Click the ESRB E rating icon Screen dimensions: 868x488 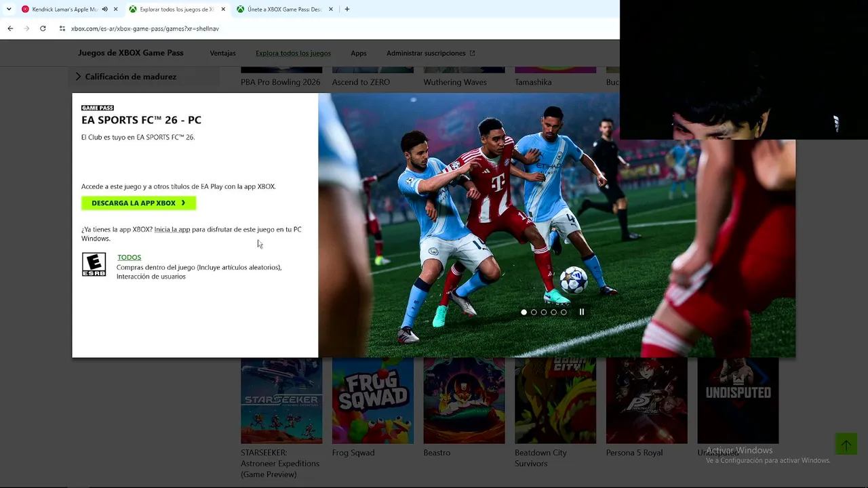coord(94,264)
